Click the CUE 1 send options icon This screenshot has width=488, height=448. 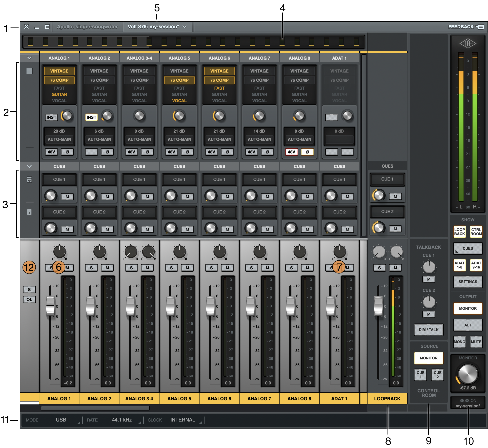pyautogui.click(x=29, y=180)
